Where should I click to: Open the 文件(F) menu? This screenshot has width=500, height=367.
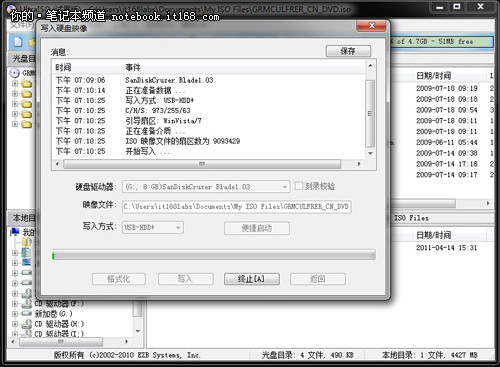[x=22, y=25]
